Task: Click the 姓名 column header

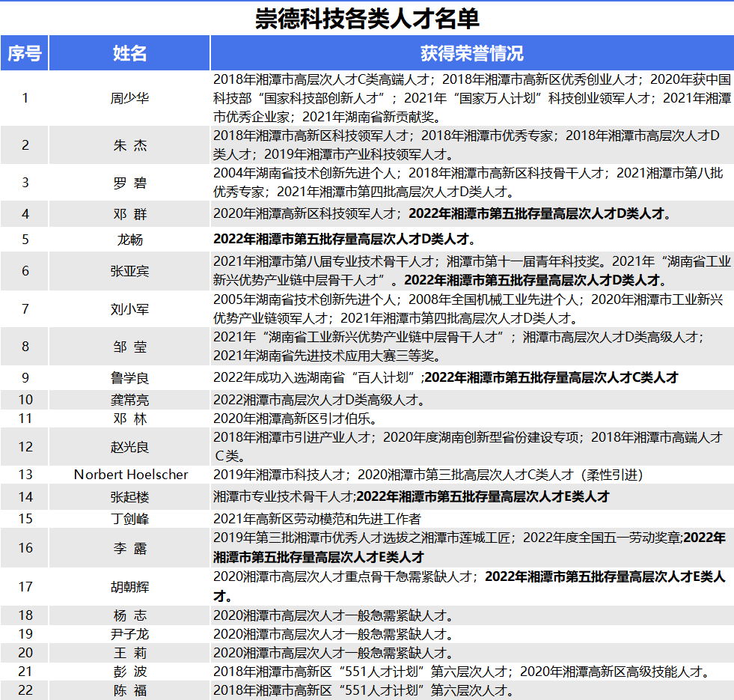Action: pyautogui.click(x=129, y=53)
